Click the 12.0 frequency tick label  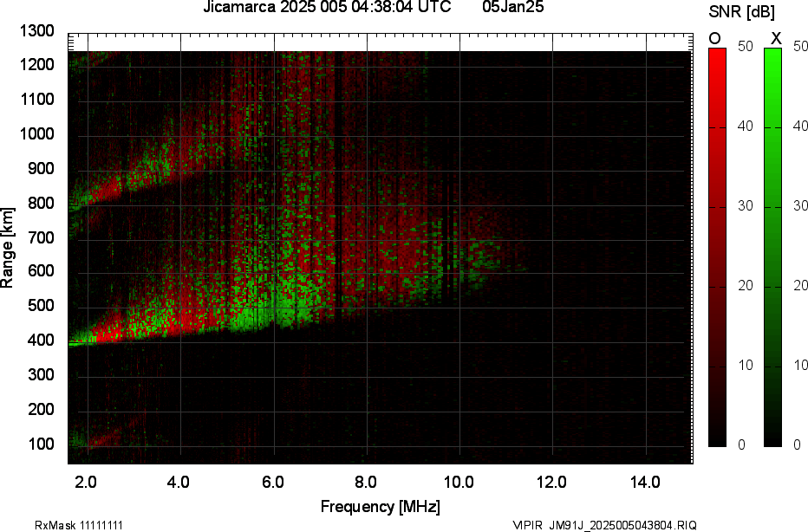(551, 482)
